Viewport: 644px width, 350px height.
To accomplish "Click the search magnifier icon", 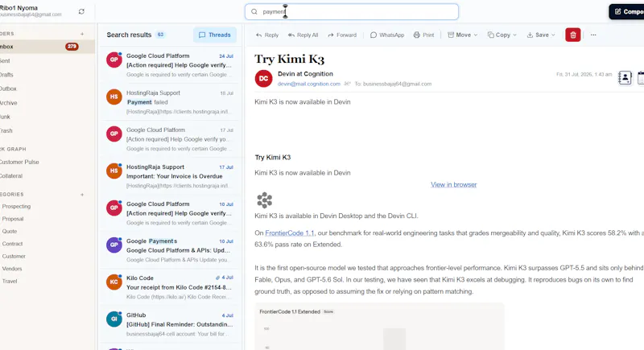I will tap(254, 12).
